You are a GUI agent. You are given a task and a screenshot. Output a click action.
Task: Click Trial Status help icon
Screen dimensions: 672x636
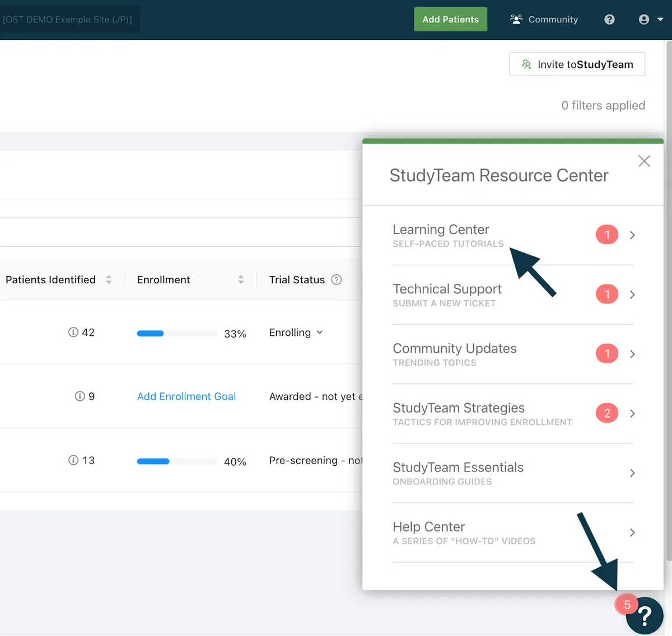337,279
